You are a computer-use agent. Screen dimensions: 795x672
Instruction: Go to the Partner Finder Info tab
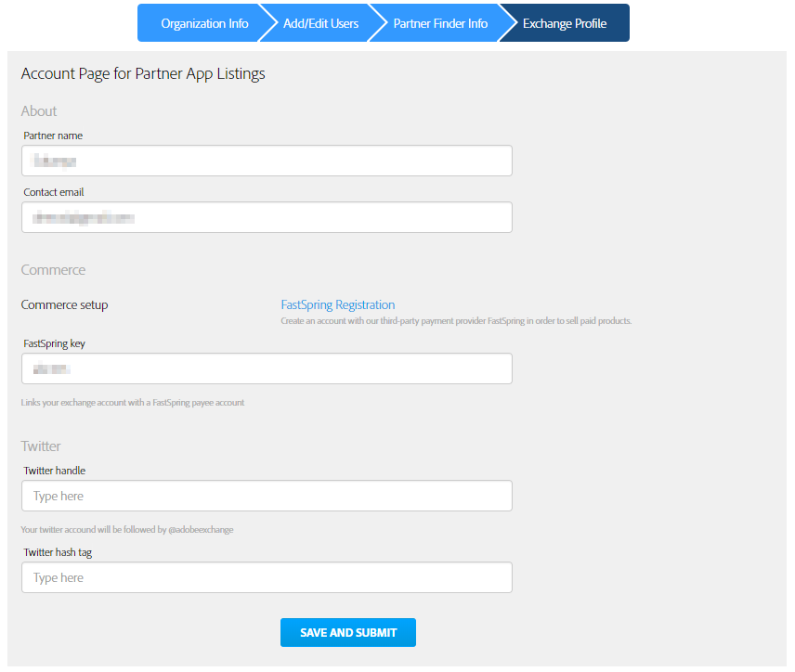pyautogui.click(x=440, y=22)
